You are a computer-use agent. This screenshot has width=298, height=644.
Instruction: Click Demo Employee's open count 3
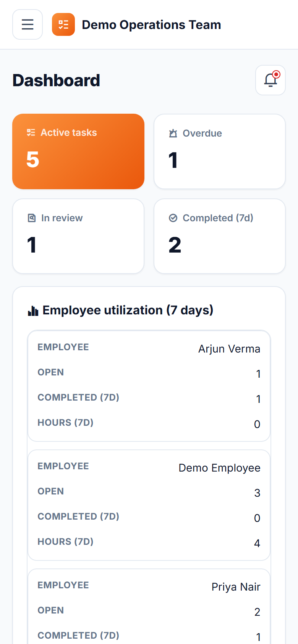click(x=258, y=493)
